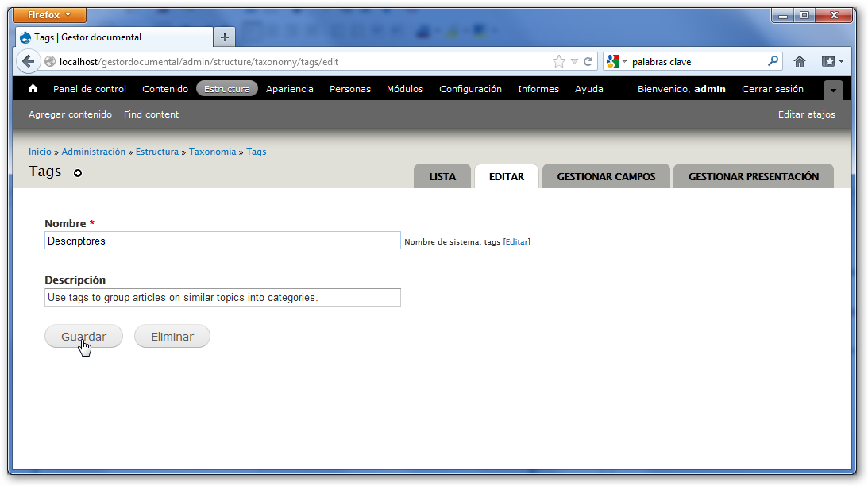Follow the Editar link next to system name
868x486 pixels.
click(516, 241)
